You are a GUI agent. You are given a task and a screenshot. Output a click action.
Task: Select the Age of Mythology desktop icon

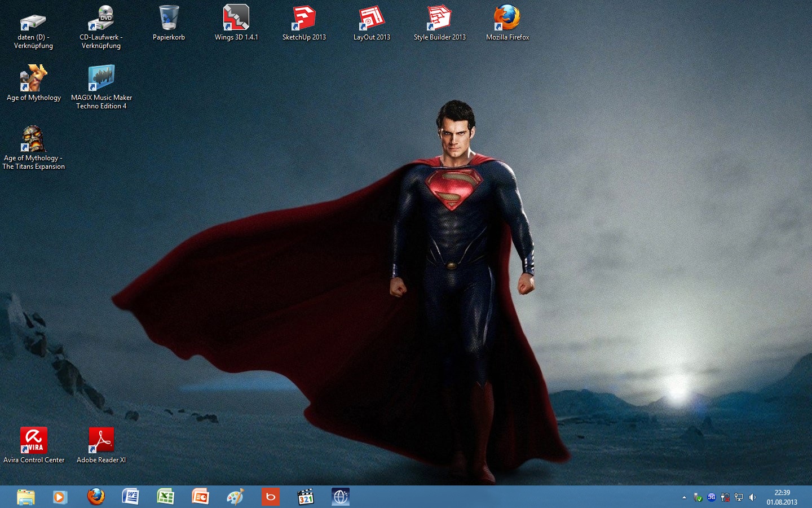point(33,79)
